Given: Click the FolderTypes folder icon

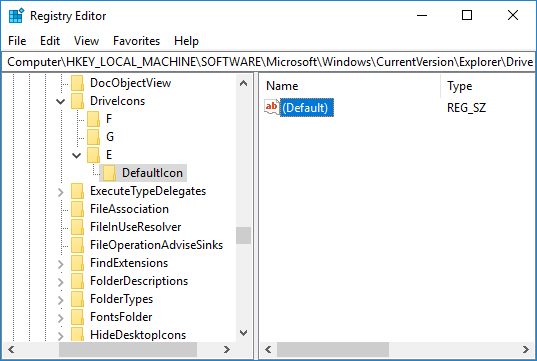Looking at the screenshot, I should tap(77, 299).
